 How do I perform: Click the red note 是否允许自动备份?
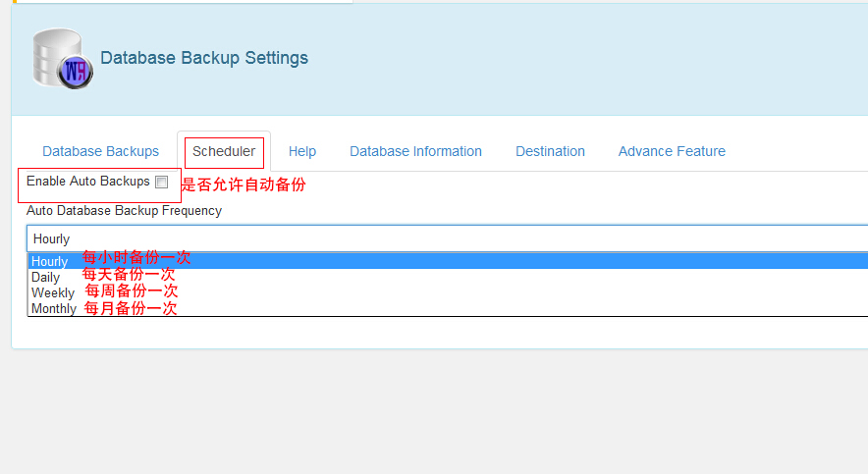[x=243, y=184]
